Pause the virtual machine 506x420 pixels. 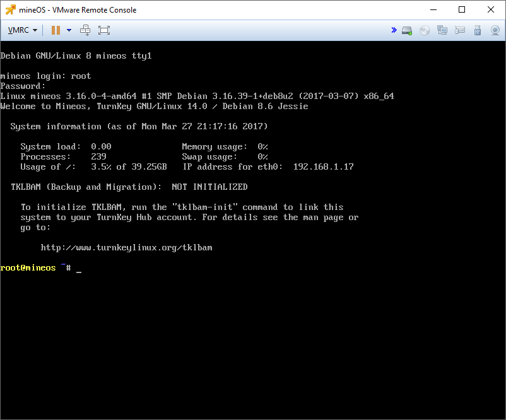point(56,30)
